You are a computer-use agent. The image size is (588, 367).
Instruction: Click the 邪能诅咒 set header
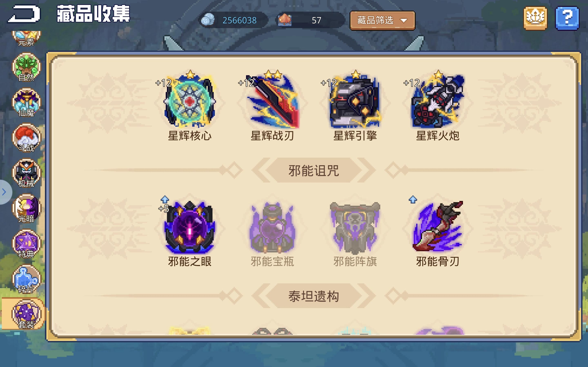313,170
